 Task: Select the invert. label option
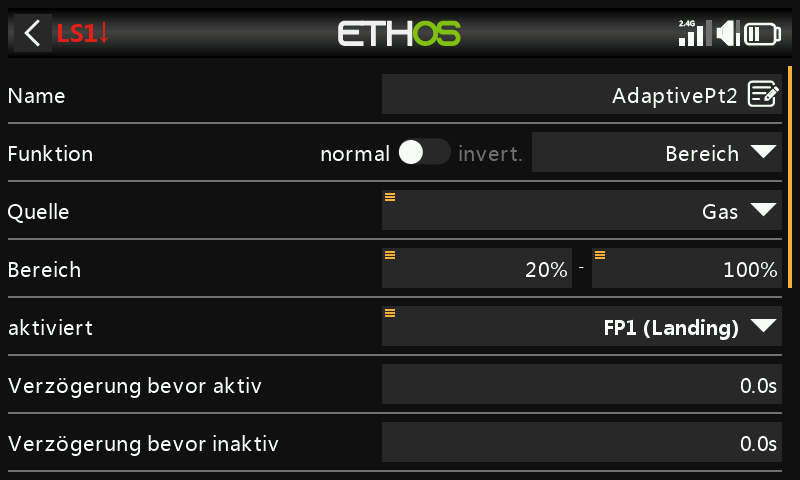490,154
